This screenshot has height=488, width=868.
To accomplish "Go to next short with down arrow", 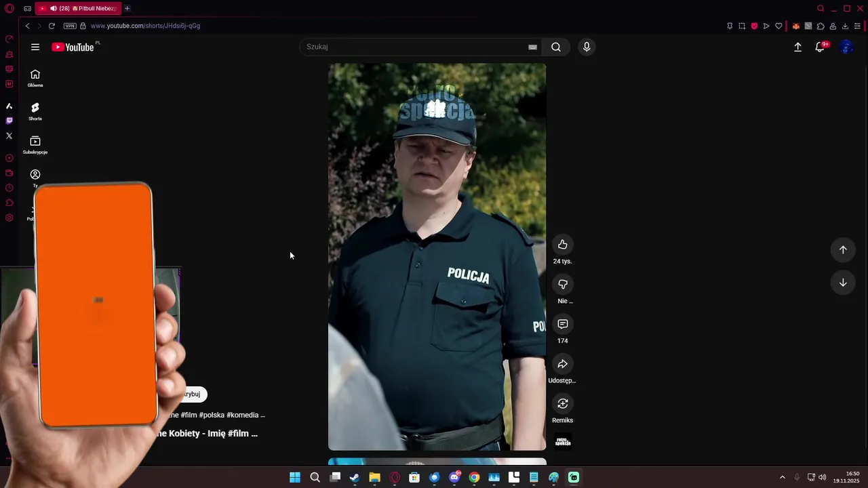I will tap(843, 283).
